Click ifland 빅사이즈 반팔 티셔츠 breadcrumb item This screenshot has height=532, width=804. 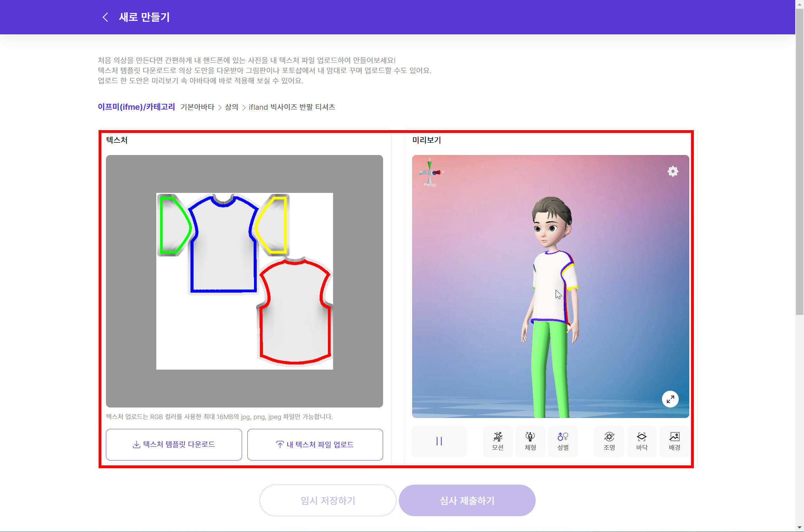292,107
